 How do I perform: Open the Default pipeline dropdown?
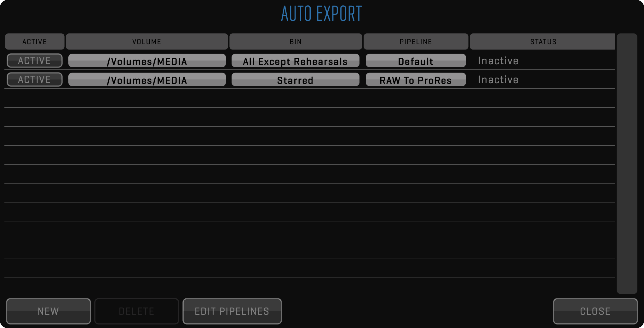click(x=416, y=61)
